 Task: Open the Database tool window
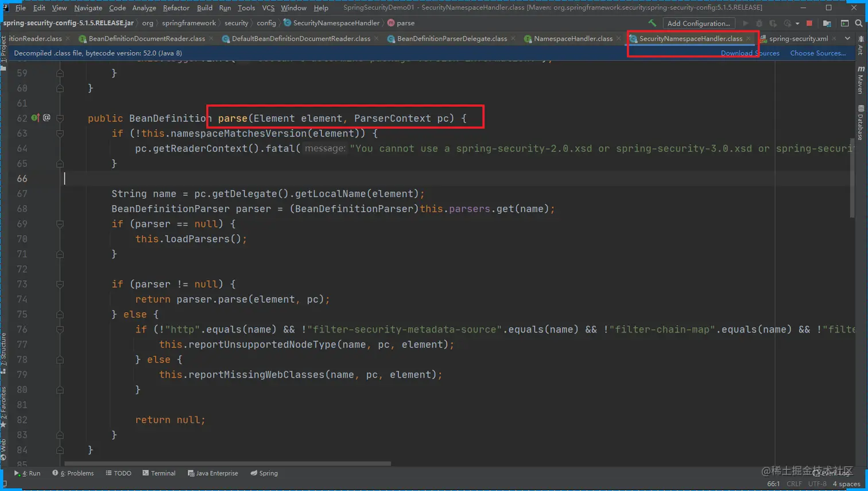861,123
